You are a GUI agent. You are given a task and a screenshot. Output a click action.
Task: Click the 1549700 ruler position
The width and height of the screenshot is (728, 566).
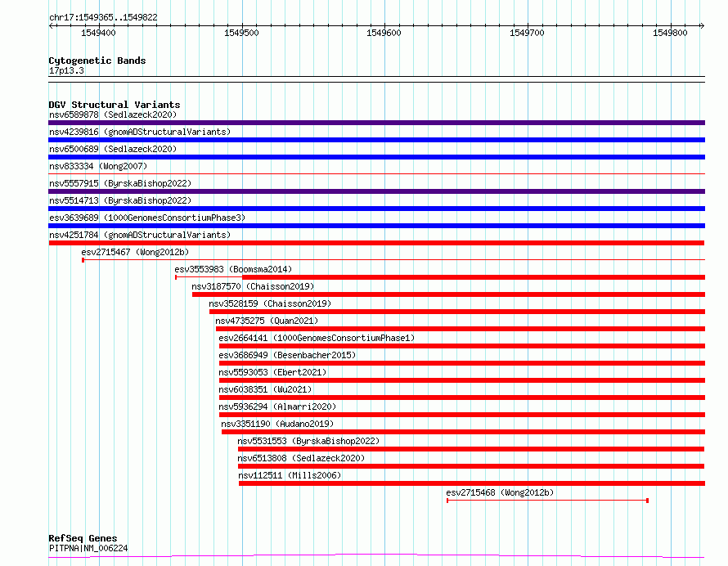(x=527, y=33)
